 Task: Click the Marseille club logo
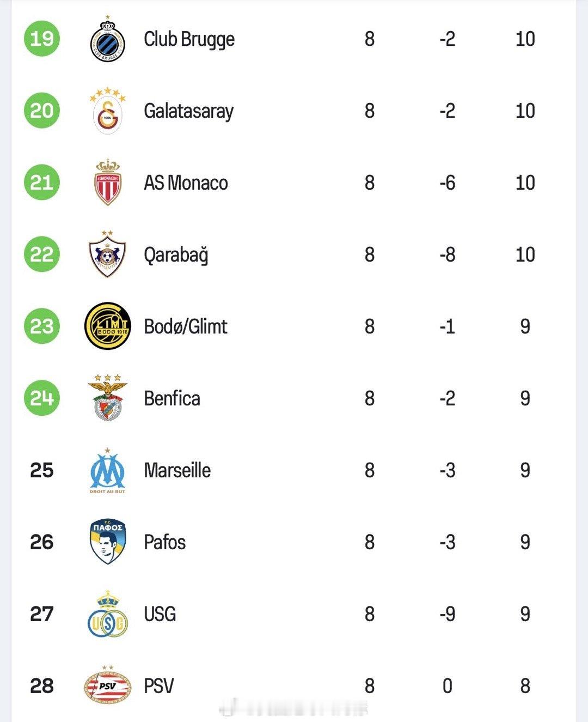pyautogui.click(x=108, y=471)
